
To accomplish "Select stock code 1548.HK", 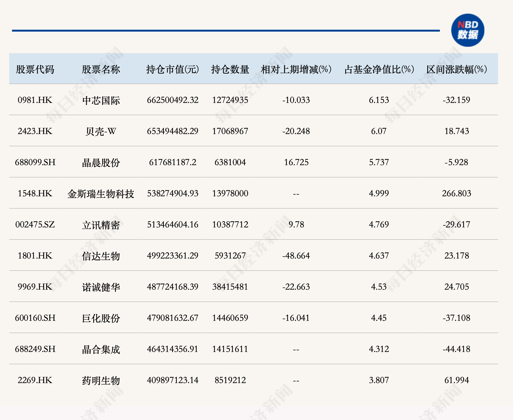I will (35, 193).
